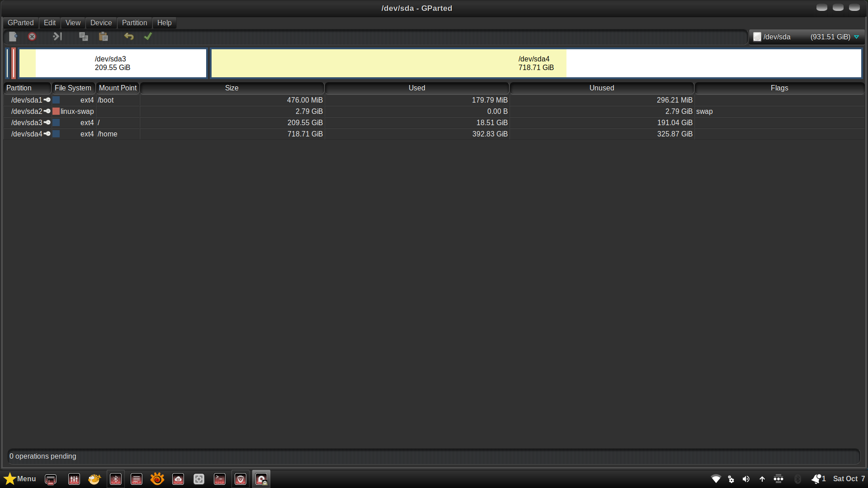Click the Apply all operations checkmark

tap(148, 37)
